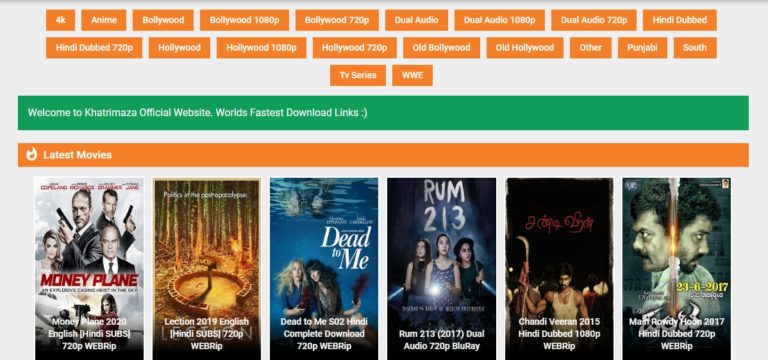Open Hindi Dubbed 720p category
This screenshot has height=360, width=768.
coord(94,48)
